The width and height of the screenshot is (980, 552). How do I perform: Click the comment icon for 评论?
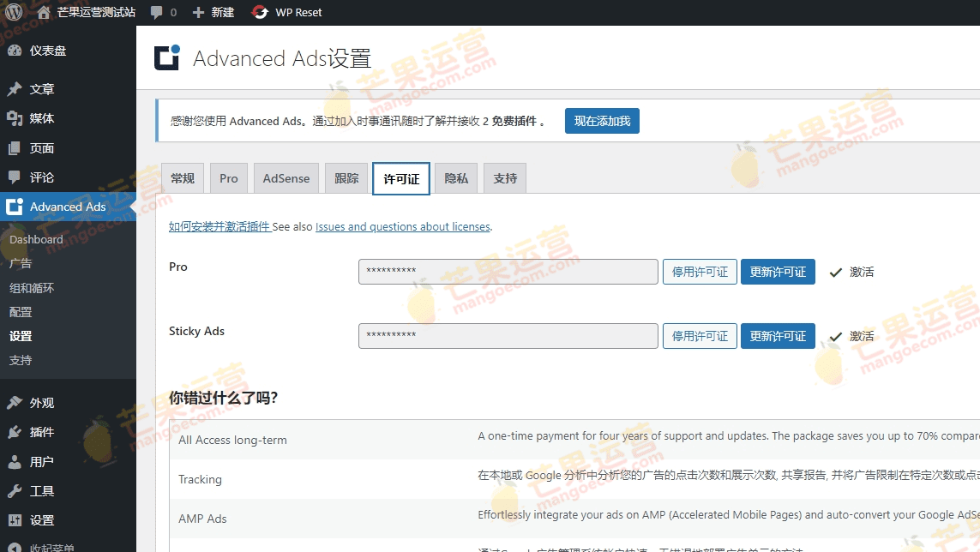[15, 177]
